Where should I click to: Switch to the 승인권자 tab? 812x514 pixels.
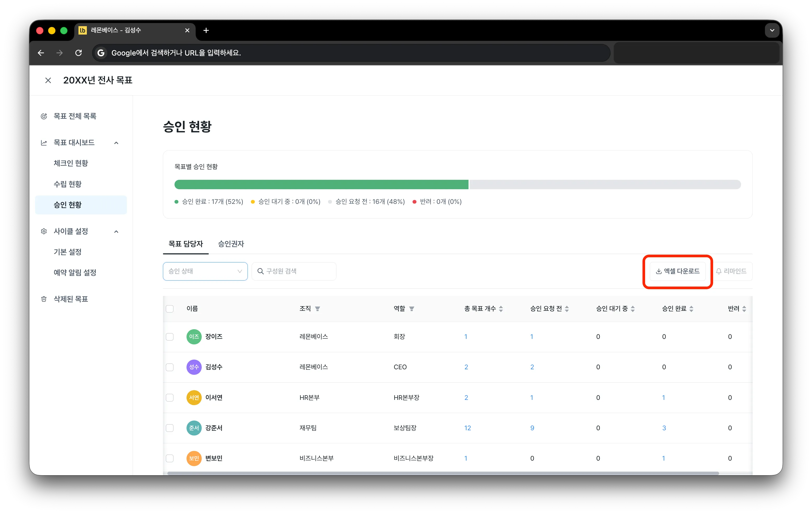point(231,244)
